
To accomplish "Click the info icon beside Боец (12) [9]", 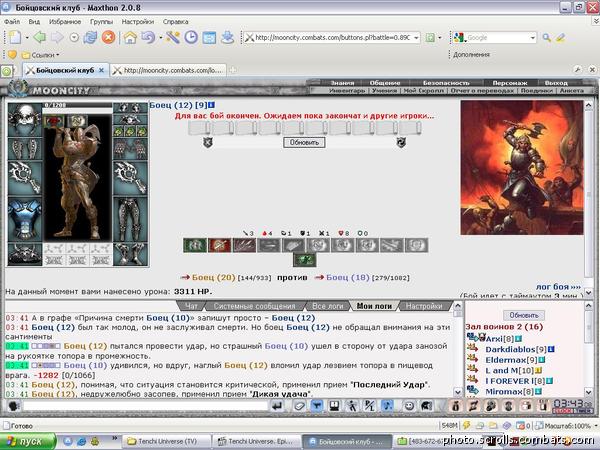I will (212, 105).
